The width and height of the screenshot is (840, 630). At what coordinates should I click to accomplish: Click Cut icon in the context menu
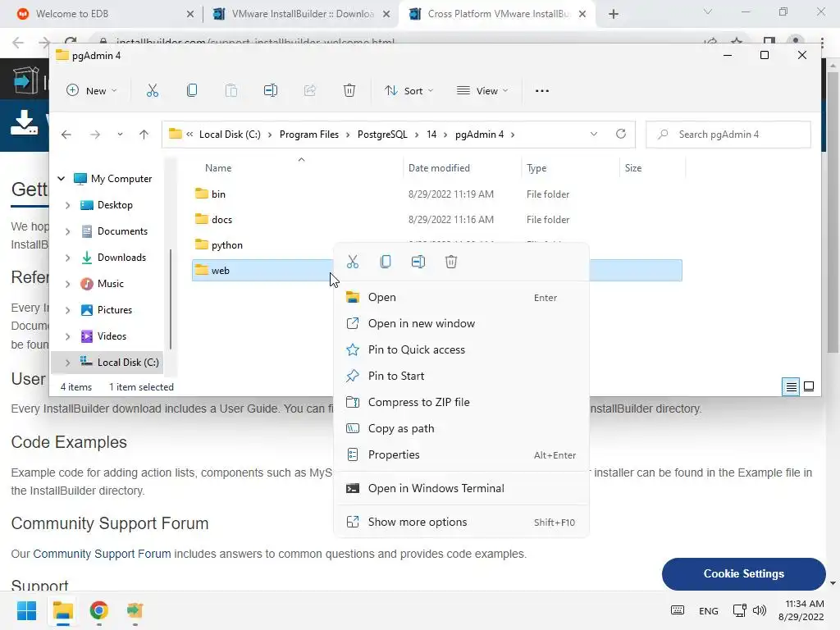353,262
